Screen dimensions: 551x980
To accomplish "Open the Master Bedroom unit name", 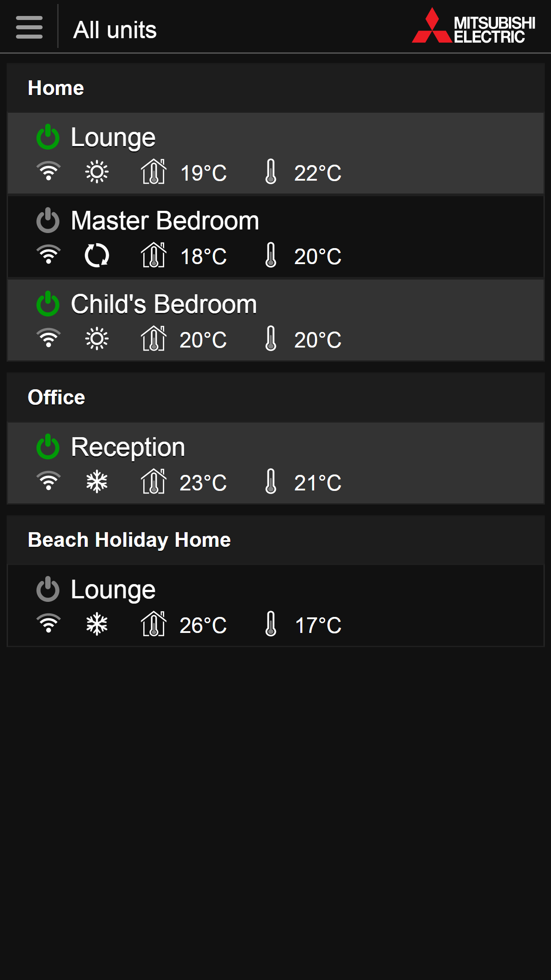I will click(165, 221).
